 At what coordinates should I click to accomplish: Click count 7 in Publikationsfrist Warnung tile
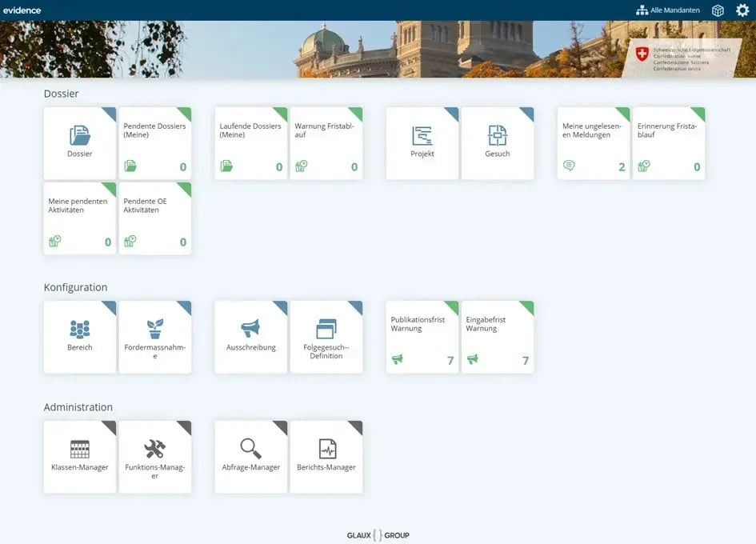pyautogui.click(x=450, y=361)
